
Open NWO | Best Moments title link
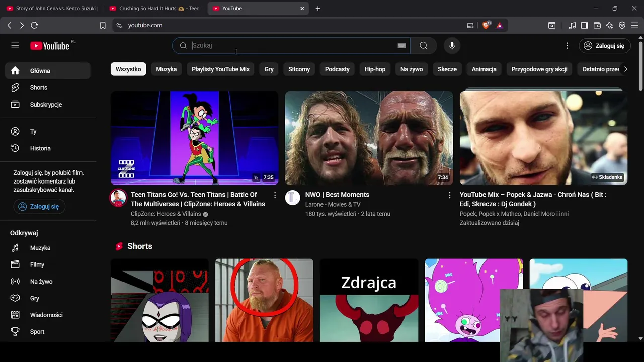click(x=337, y=195)
